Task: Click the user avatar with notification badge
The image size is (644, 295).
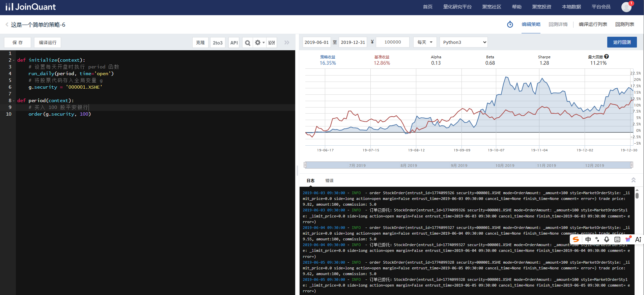Action: click(x=626, y=7)
